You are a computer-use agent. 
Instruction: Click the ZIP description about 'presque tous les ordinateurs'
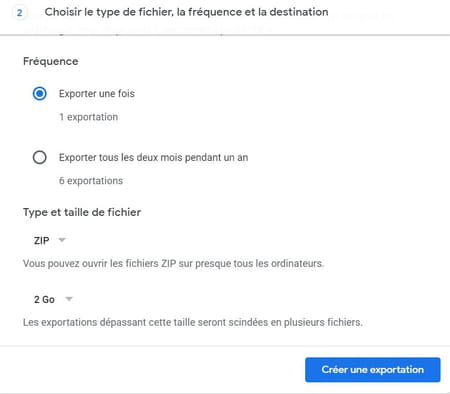pos(173,264)
